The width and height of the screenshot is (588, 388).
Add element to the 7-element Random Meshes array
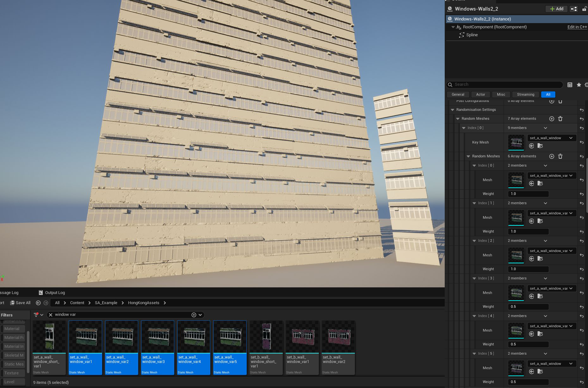(552, 119)
